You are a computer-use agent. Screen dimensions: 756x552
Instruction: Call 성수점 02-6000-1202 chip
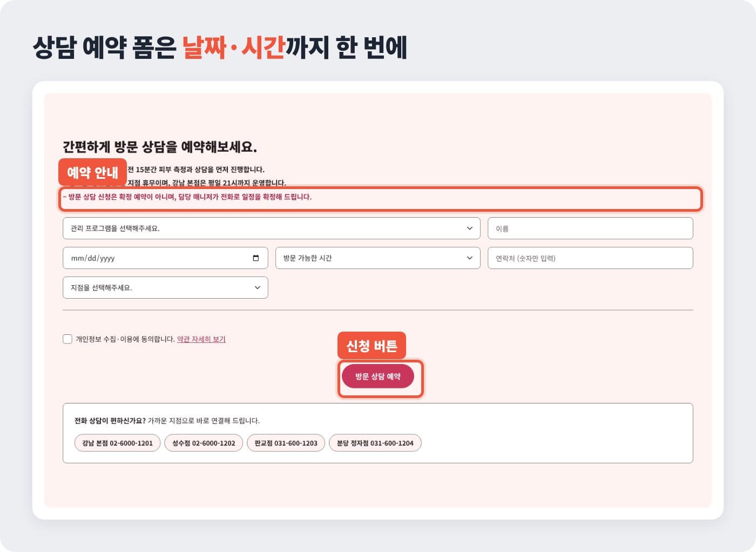(204, 443)
